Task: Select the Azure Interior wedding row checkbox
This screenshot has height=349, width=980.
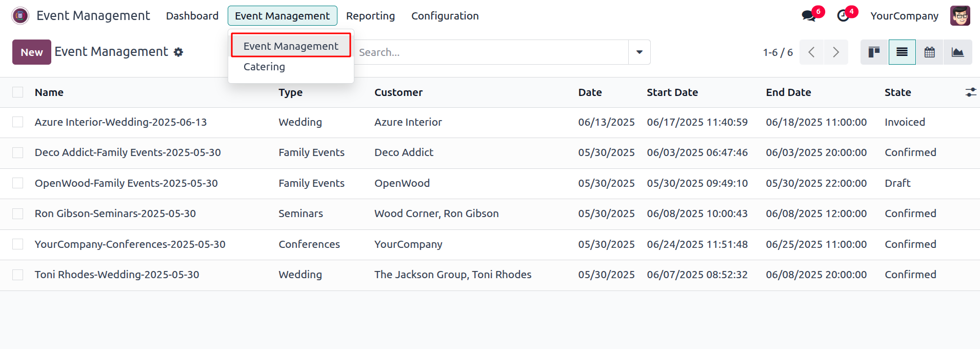Action: tap(18, 122)
